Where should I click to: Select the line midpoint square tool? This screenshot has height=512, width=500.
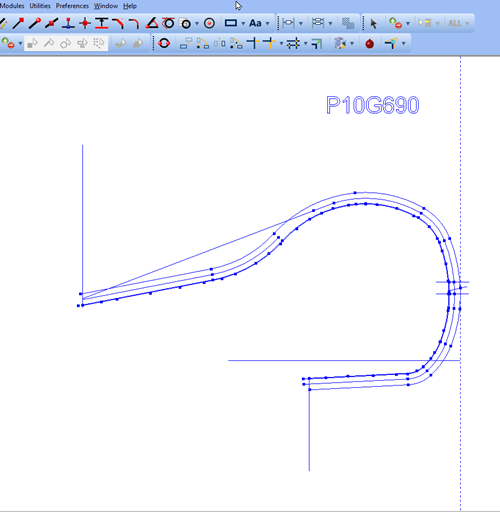(x=51, y=23)
